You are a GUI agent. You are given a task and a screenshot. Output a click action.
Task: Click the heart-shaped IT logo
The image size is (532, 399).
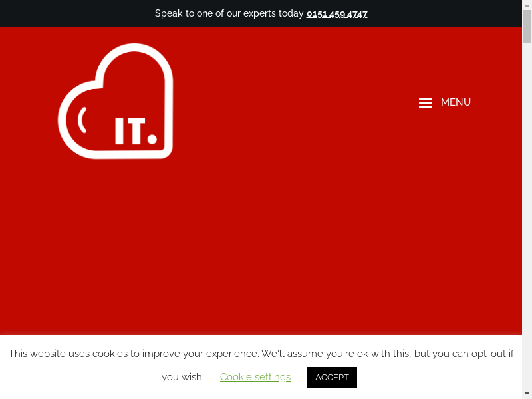(115, 101)
